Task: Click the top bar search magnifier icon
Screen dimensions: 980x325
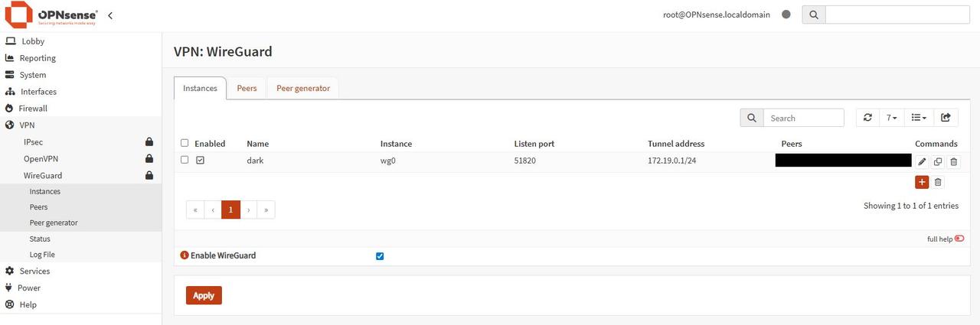Action: click(x=813, y=15)
